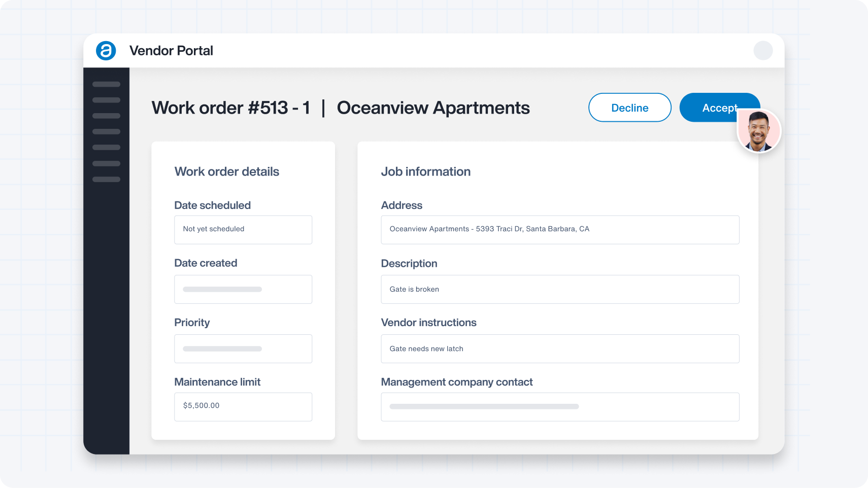The width and height of the screenshot is (868, 488).
Task: Go to the fifth sidebar menu item
Action: (x=106, y=147)
